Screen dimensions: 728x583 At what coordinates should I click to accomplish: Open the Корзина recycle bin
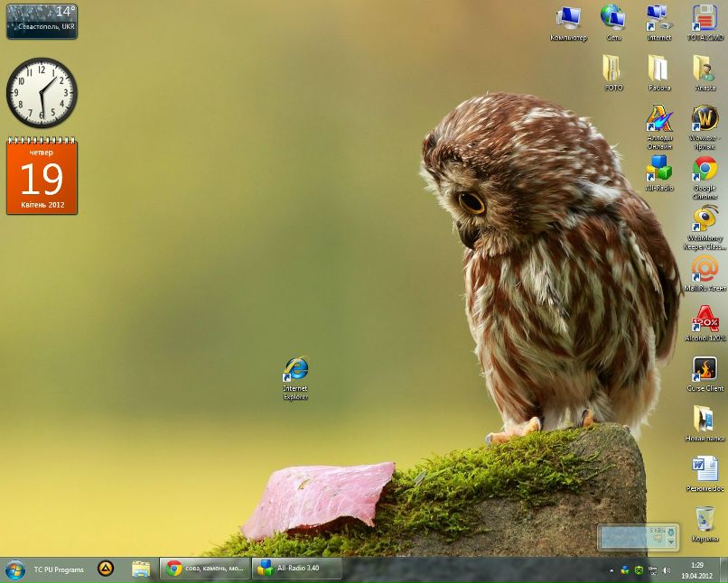coord(705,520)
